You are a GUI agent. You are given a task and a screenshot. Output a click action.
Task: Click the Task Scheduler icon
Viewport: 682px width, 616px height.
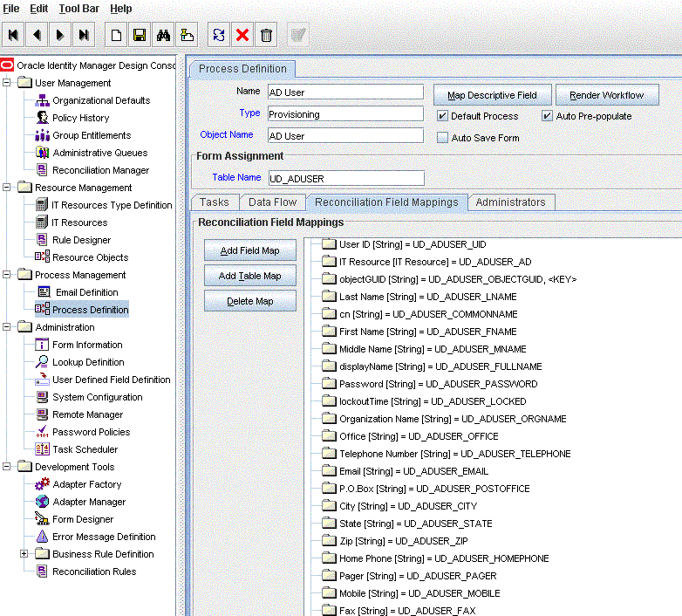click(x=42, y=449)
